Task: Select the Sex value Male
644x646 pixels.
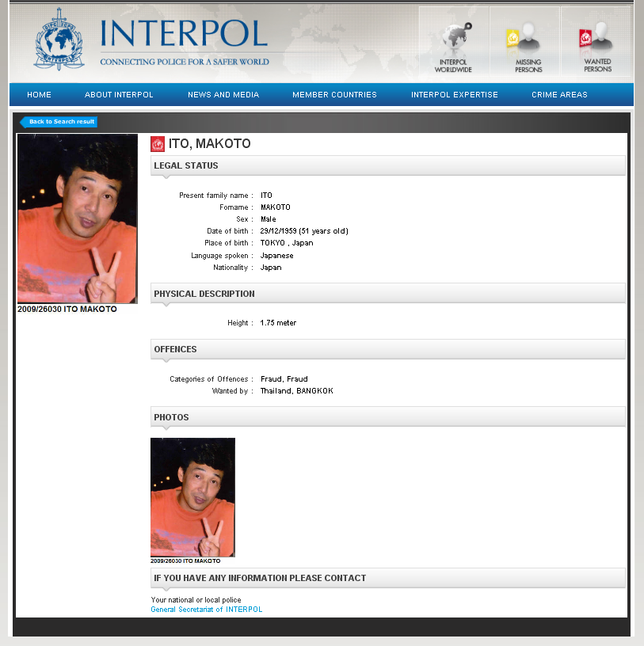Action: tap(268, 219)
